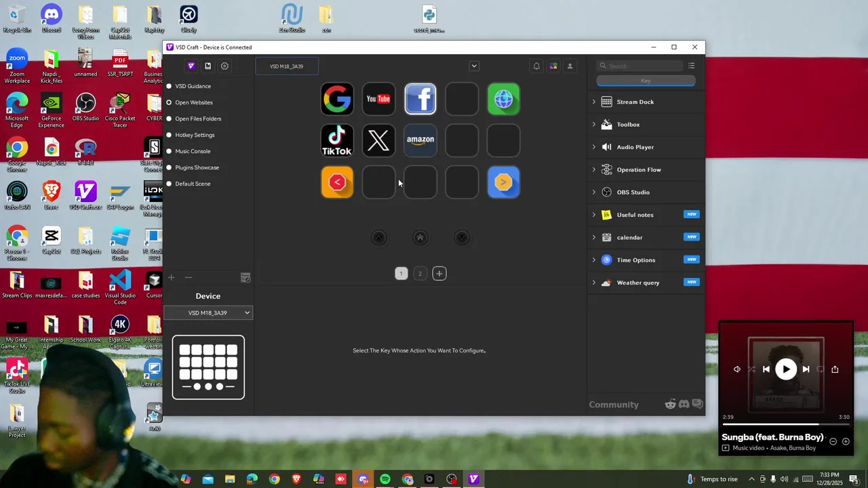Open the settings gear in VSD Craft

click(224, 66)
